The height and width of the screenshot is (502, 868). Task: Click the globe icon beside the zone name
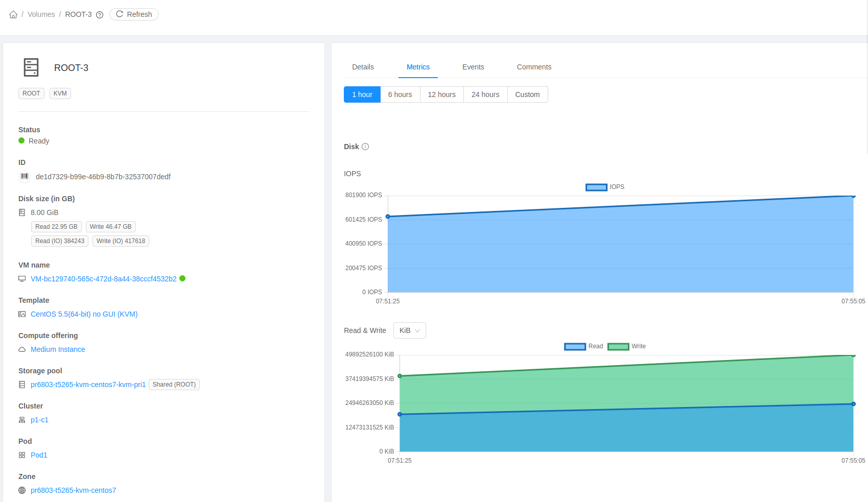(x=22, y=490)
